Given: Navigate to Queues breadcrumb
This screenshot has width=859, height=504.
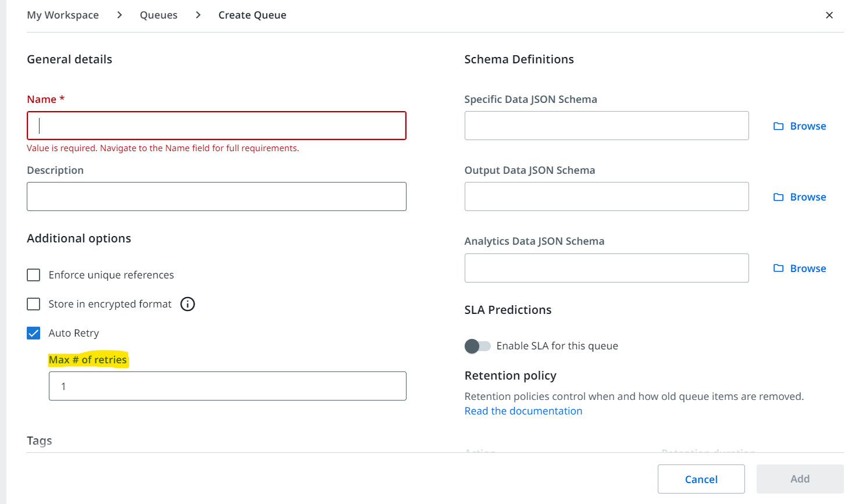Looking at the screenshot, I should point(159,15).
